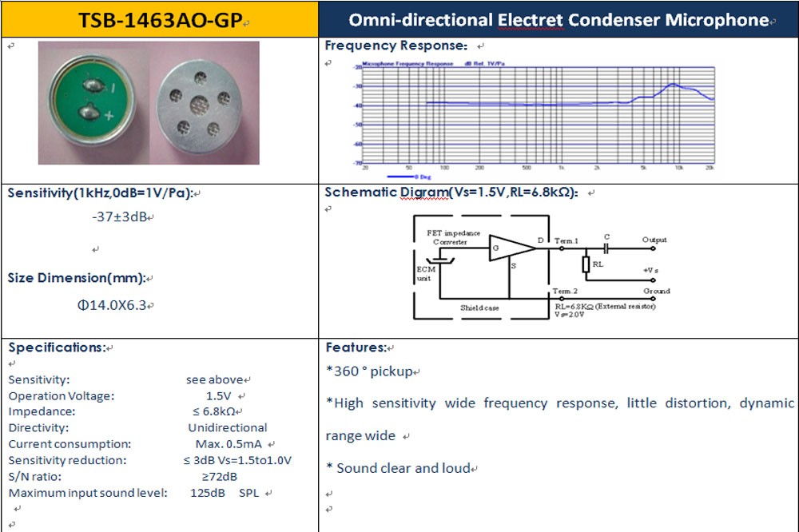Click the Features heading
This screenshot has width=799, height=532.
[356, 347]
